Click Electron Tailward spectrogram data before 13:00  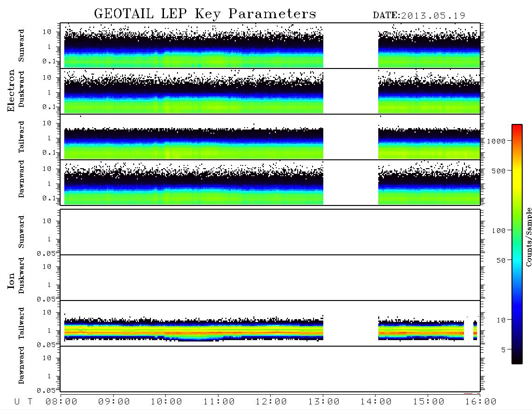(x=194, y=143)
